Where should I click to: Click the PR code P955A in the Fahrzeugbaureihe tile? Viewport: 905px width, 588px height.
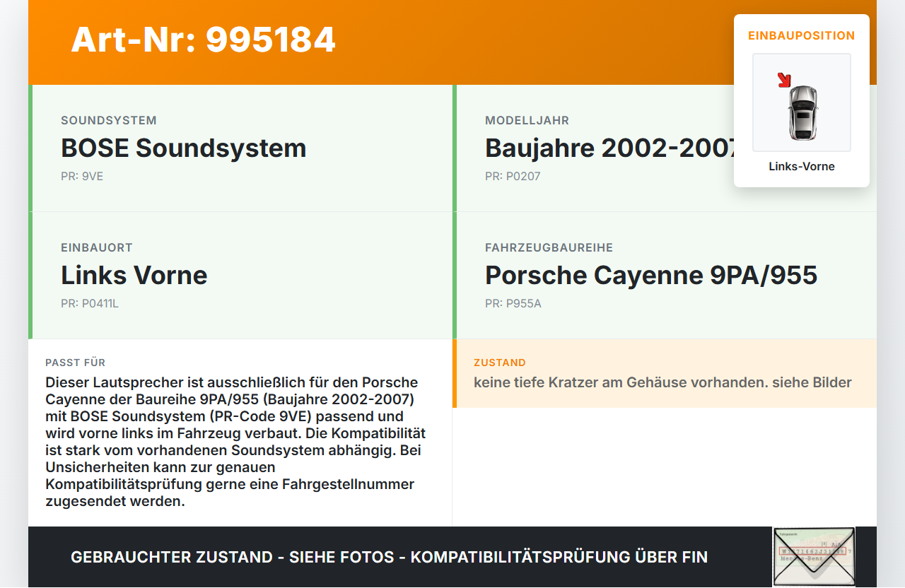tap(512, 303)
